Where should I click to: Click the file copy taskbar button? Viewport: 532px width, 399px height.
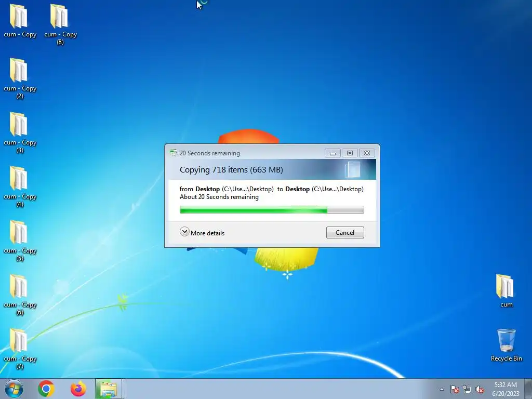pos(108,389)
